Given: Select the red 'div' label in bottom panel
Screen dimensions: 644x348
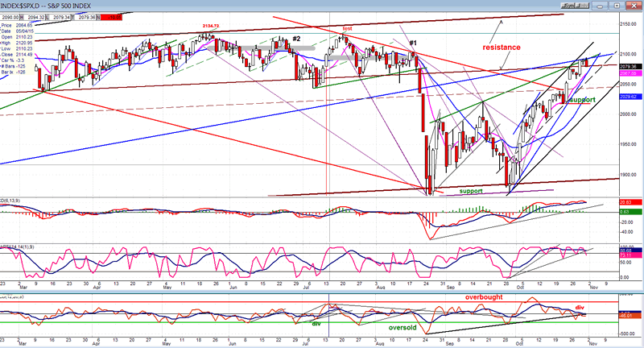Looking at the screenshot, I should (580, 308).
